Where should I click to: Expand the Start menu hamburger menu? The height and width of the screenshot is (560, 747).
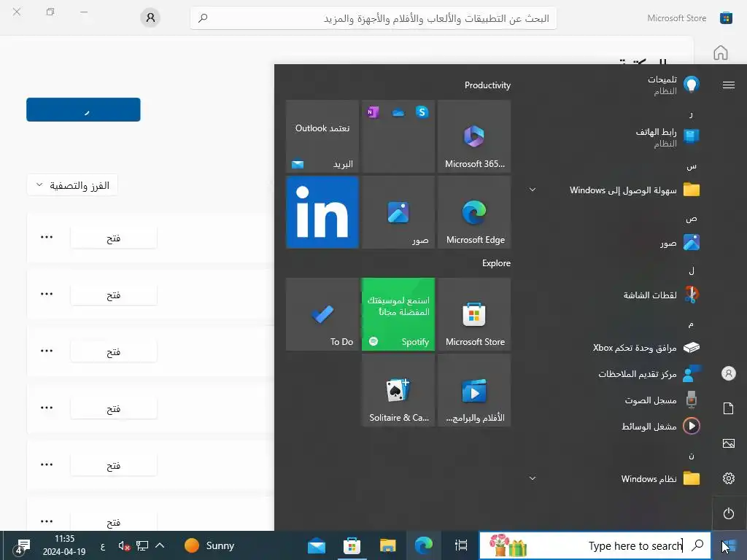click(729, 85)
